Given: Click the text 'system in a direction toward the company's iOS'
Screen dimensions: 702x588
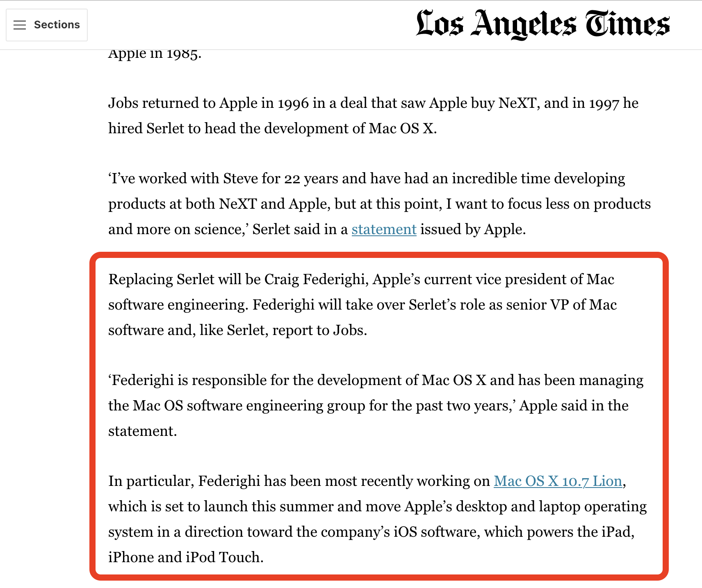Looking at the screenshot, I should [x=262, y=532].
